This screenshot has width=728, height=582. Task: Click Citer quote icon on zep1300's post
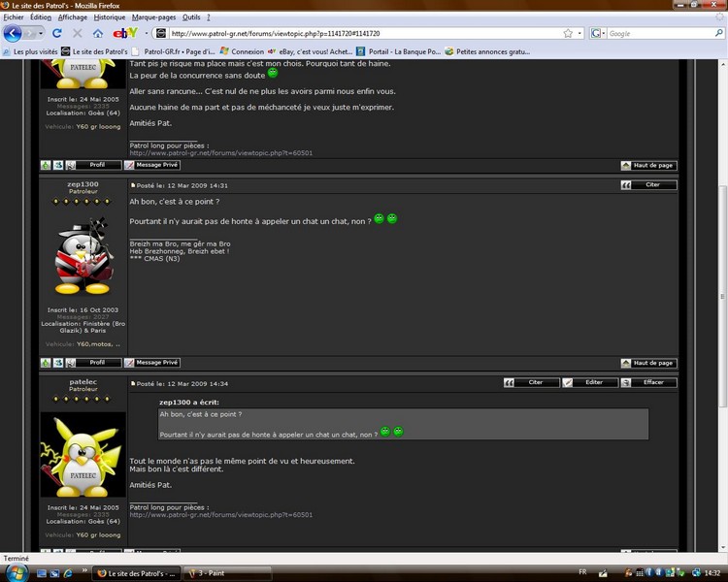[x=648, y=184]
